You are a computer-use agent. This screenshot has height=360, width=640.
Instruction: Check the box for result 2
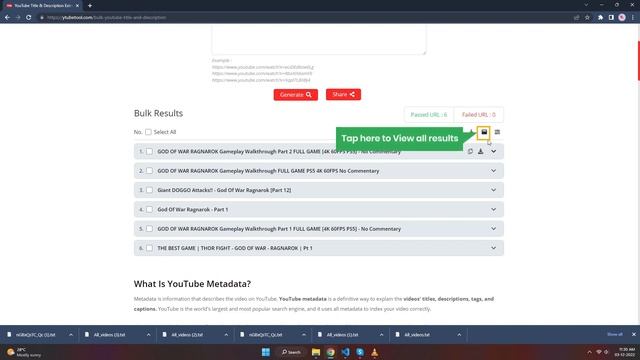(149, 171)
